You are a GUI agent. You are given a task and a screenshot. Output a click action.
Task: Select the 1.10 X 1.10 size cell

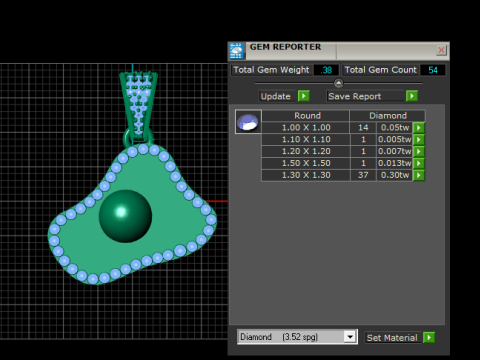coord(306,139)
